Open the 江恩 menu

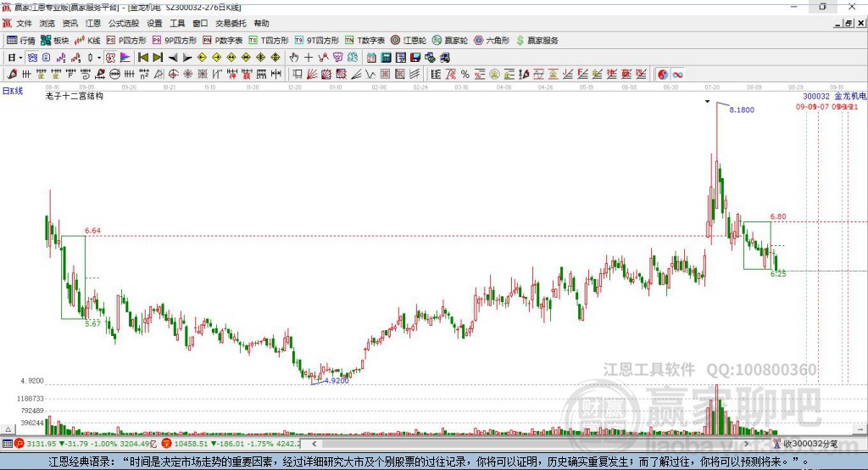point(93,23)
